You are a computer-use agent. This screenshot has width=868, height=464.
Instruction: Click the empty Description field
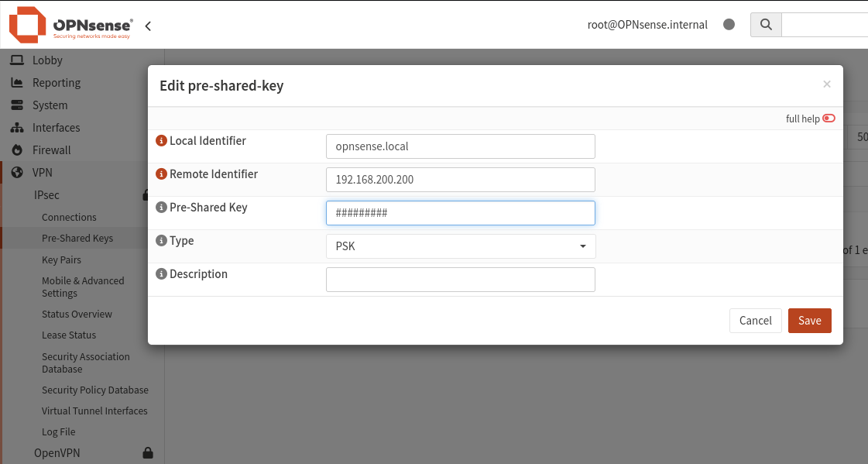point(461,280)
